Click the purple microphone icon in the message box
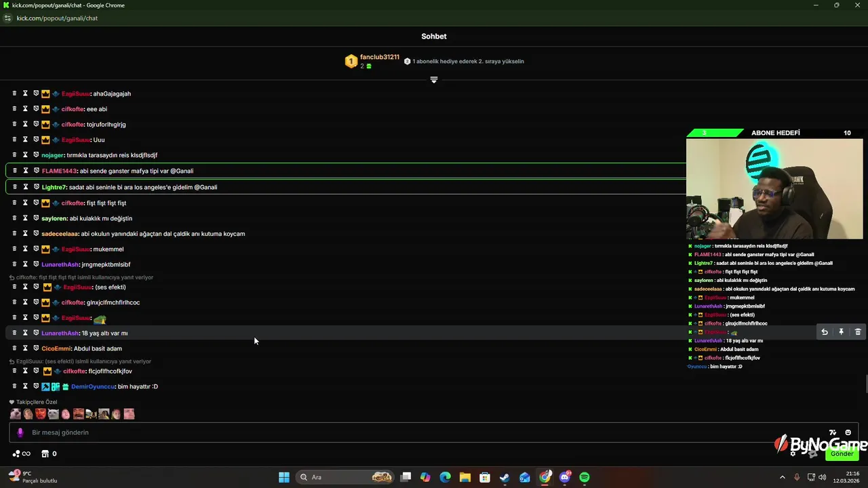Viewport: 868px width, 488px height. 20,432
